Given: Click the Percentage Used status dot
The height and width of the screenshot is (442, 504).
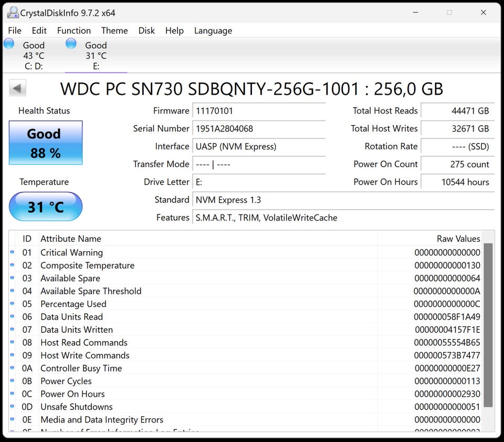Looking at the screenshot, I should pos(12,304).
